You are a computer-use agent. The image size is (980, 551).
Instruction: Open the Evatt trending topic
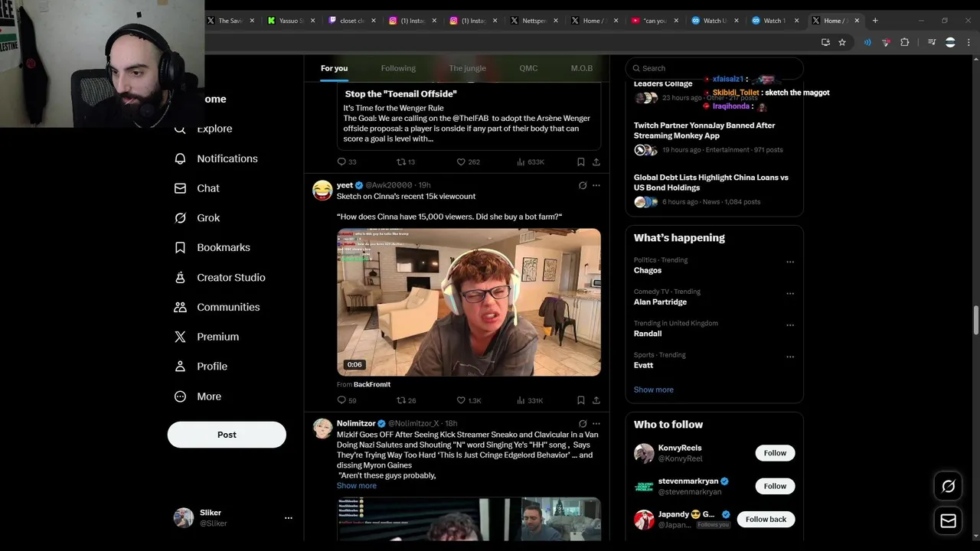643,365
